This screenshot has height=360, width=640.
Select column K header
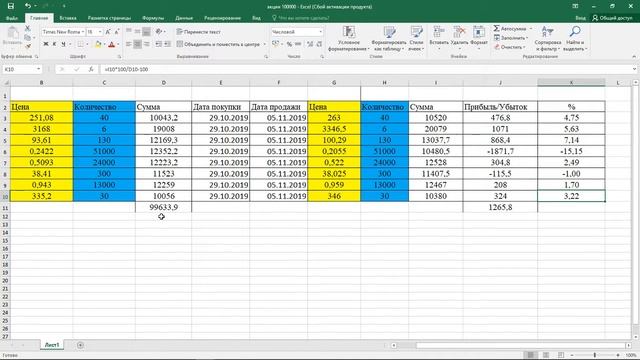[571, 82]
